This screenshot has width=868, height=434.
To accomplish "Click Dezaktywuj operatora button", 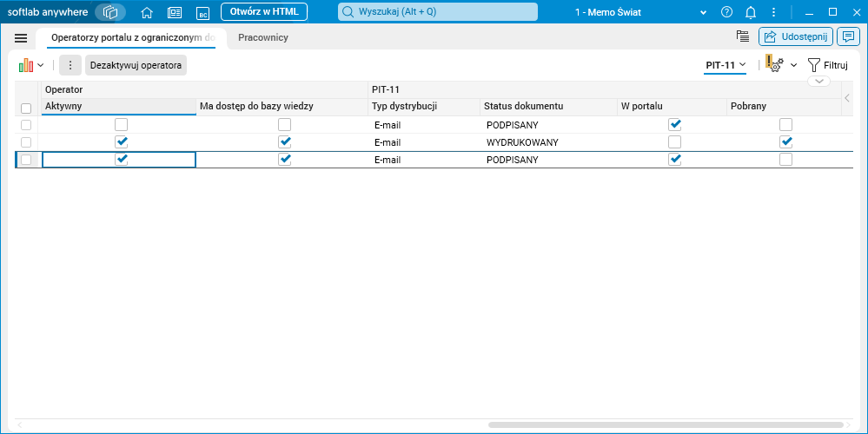I will [x=136, y=65].
